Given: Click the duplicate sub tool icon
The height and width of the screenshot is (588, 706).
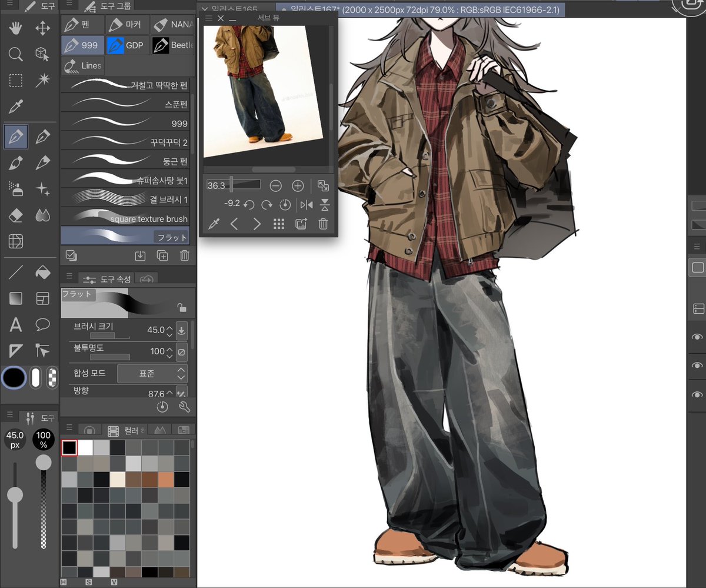Looking at the screenshot, I should click(x=162, y=255).
